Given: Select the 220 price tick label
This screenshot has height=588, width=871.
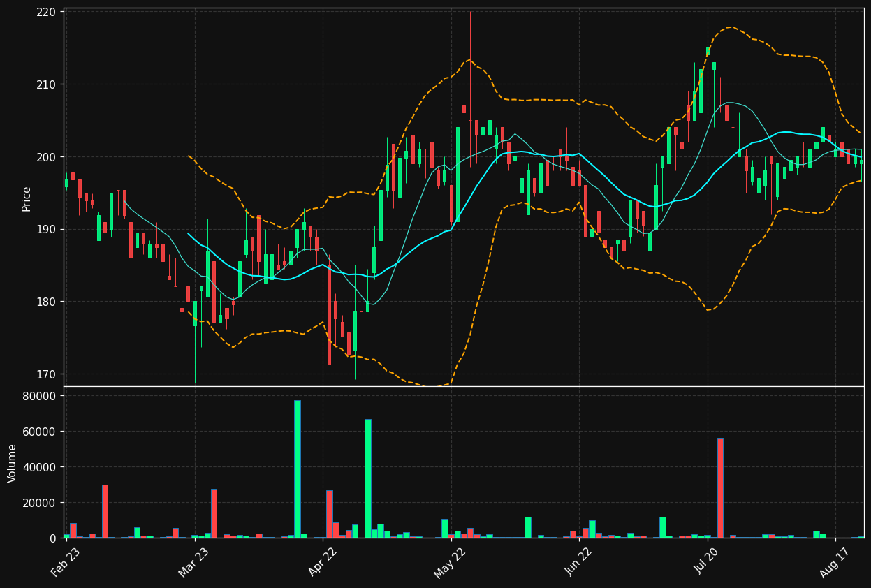Looking at the screenshot, I should (46, 12).
